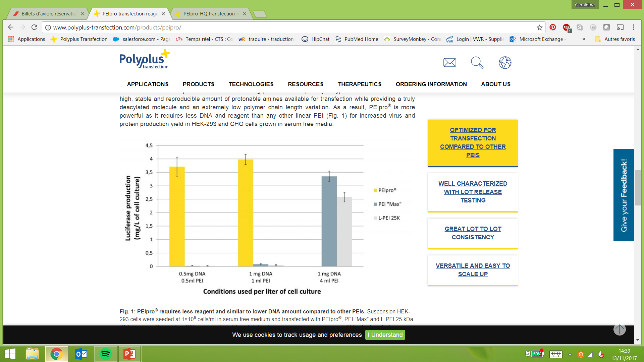This screenshot has height=362, width=644.
Task: Open the PRODUCTS navigation menu
Action: coord(198,84)
